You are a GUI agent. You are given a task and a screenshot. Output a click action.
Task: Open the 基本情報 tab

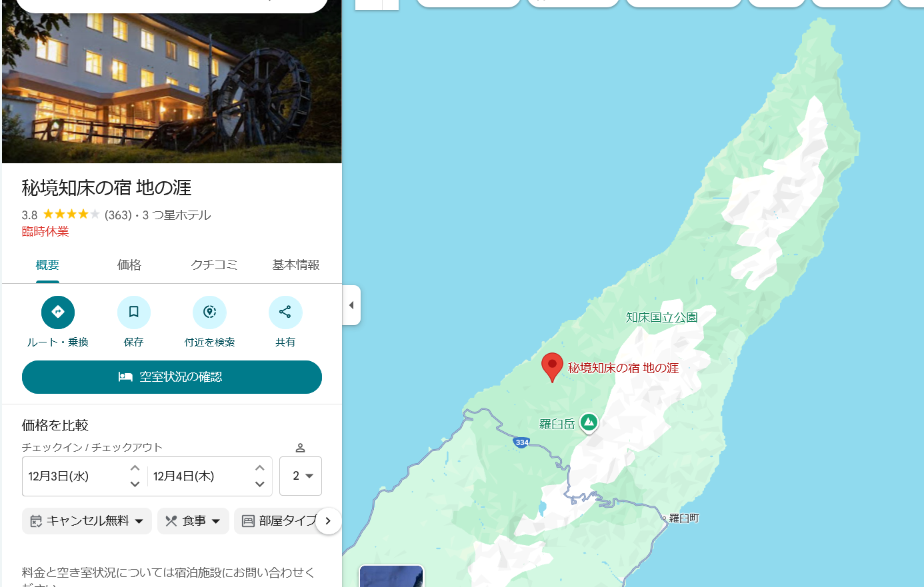296,265
